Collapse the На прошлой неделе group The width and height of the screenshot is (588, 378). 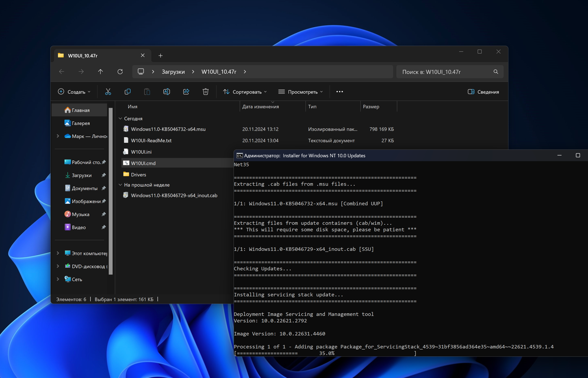coord(120,185)
